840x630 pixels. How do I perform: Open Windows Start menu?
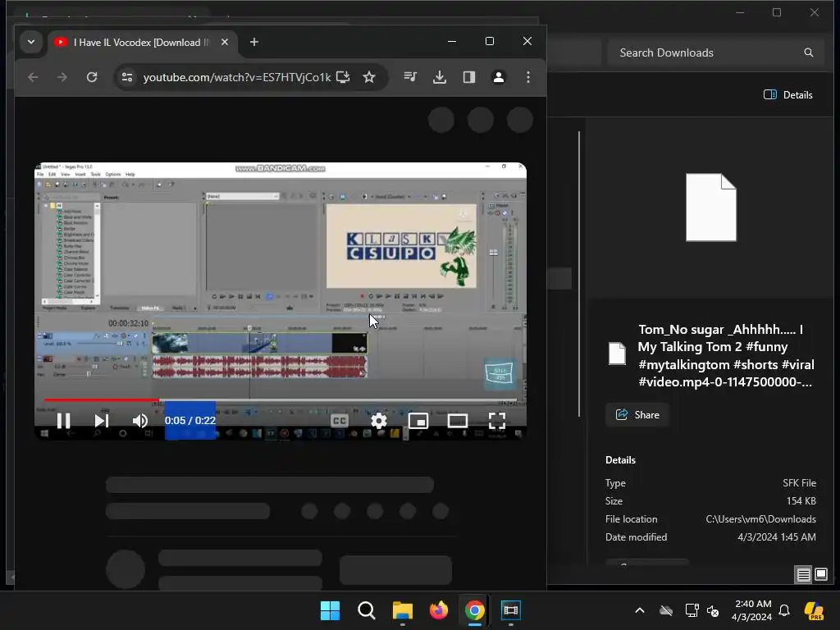point(330,610)
